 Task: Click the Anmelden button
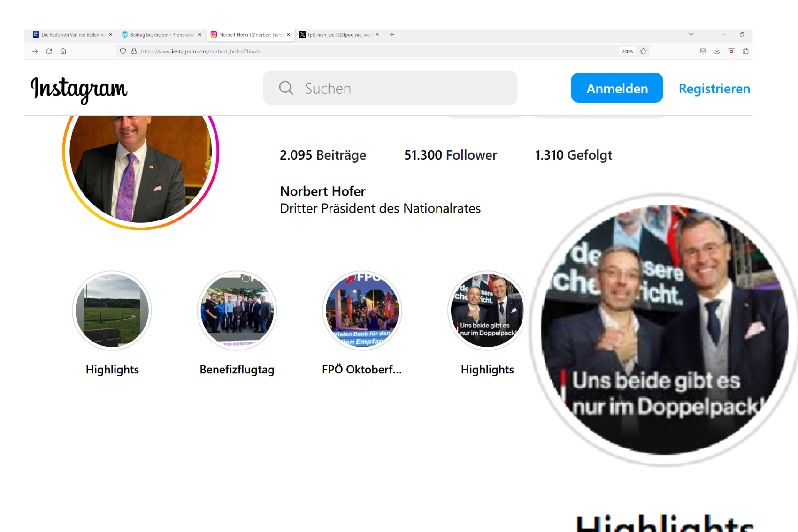pos(617,88)
